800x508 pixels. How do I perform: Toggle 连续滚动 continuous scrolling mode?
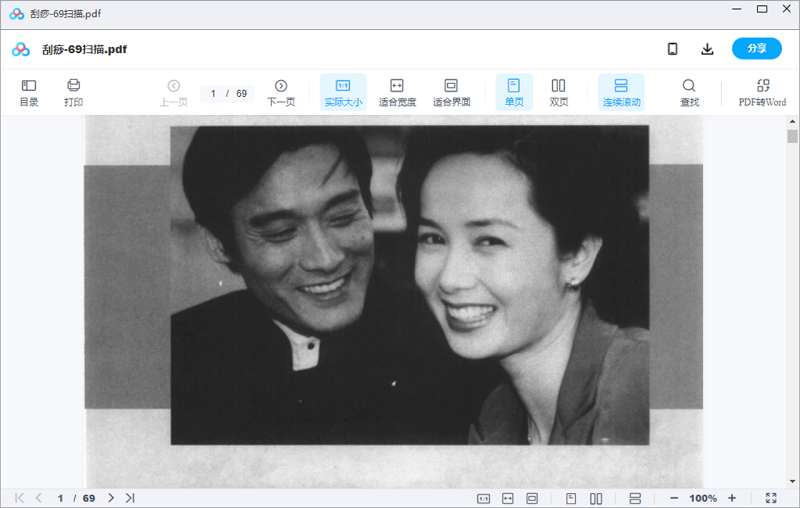pos(621,92)
